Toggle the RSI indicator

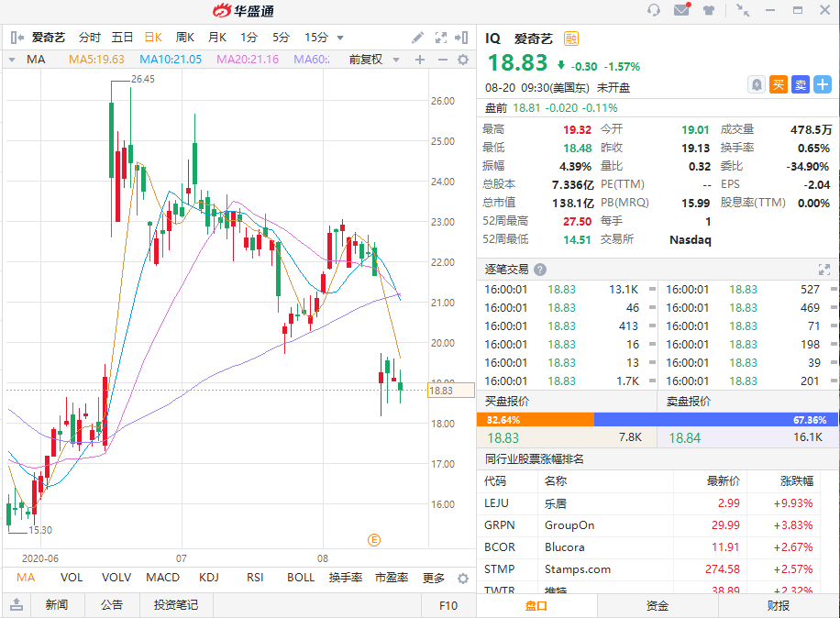click(x=255, y=578)
